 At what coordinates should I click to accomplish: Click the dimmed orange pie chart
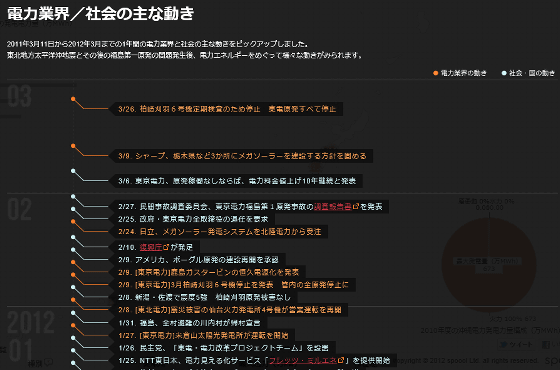pos(489,264)
